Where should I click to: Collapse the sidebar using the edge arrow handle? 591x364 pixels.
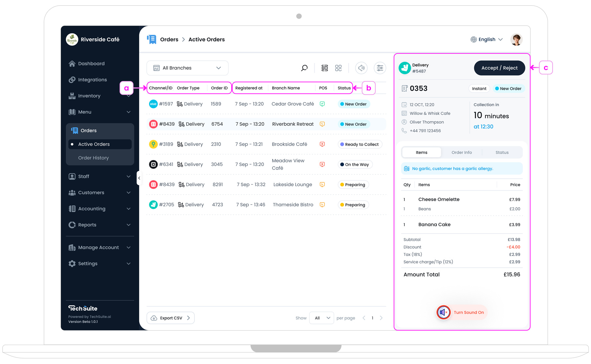click(x=140, y=178)
